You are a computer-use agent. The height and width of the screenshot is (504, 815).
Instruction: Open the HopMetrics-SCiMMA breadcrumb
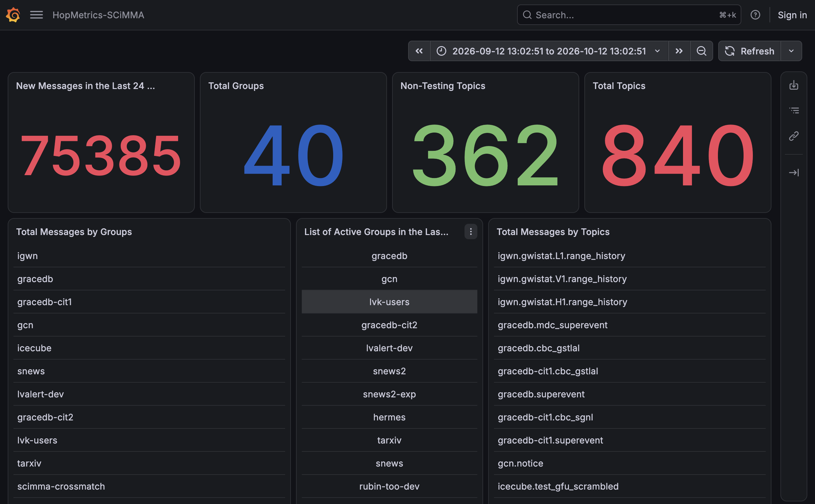click(98, 15)
